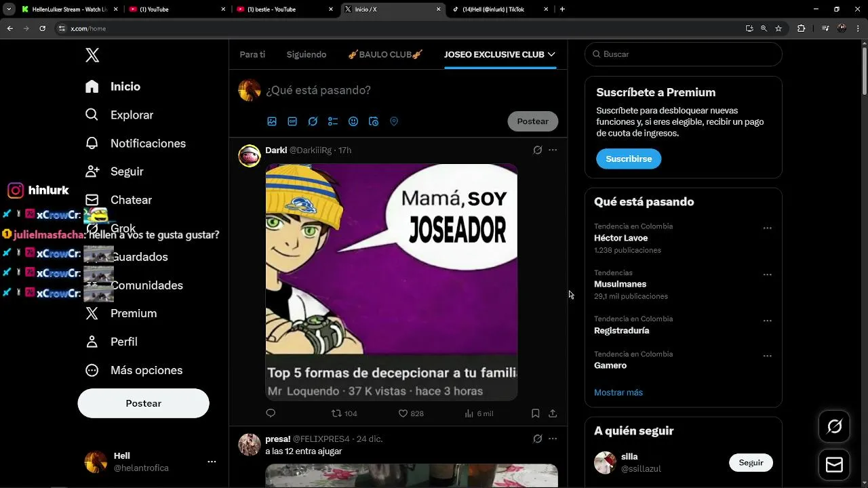The height and width of the screenshot is (488, 868).
Task: Open Chrome extensions puzzle icon
Action: coord(801,28)
